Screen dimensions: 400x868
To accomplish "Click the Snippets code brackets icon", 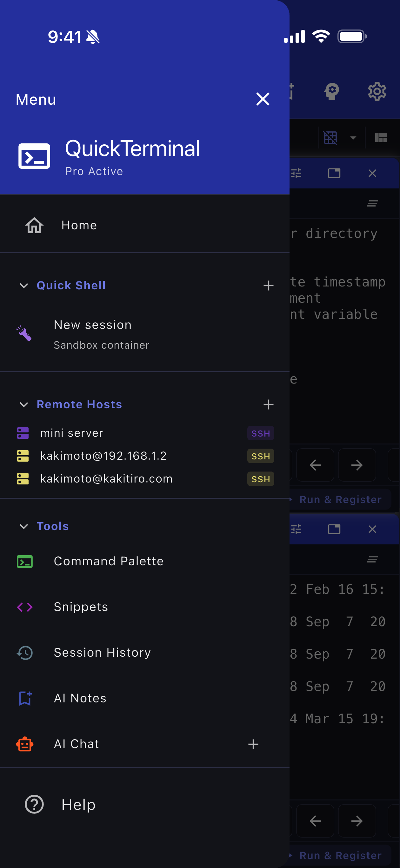I will click(25, 607).
